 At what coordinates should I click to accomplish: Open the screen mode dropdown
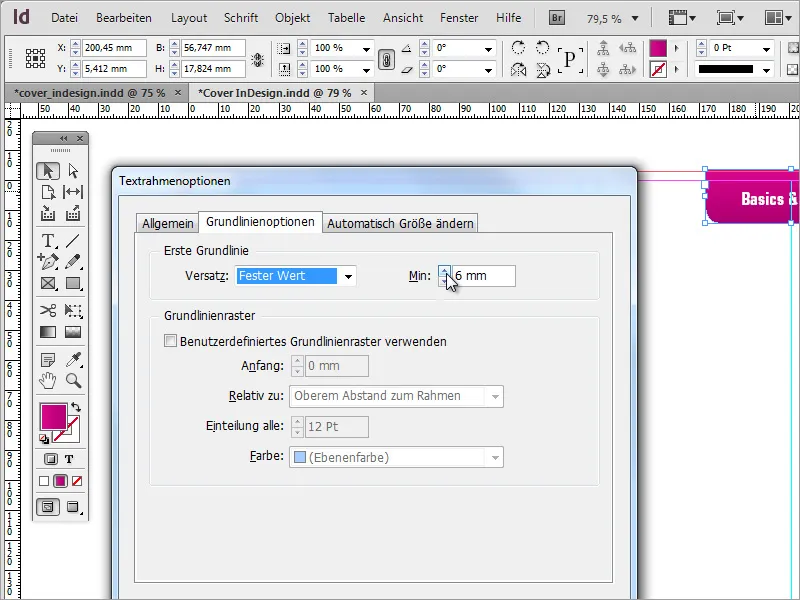(x=730, y=18)
